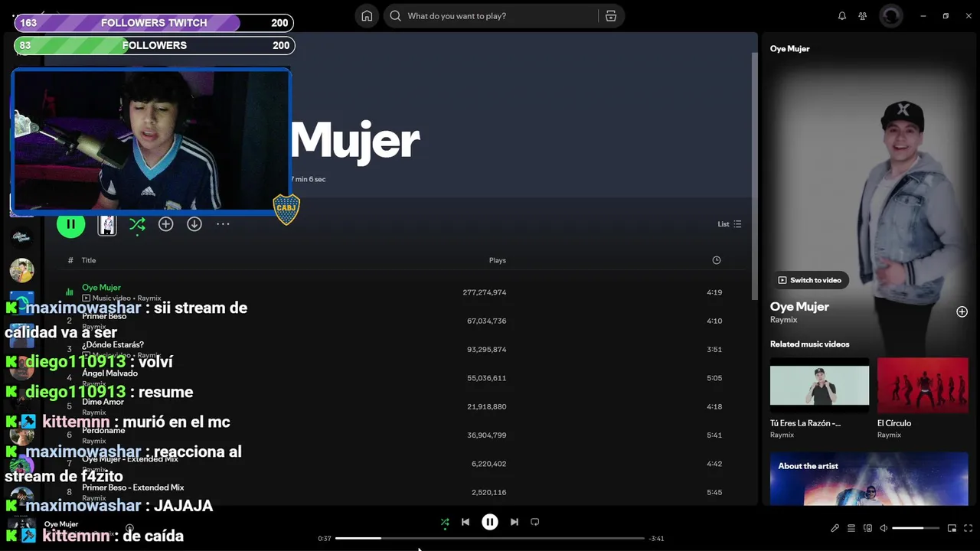Open the What's New notifications bell
Screen dimensions: 980x551
(x=842, y=16)
